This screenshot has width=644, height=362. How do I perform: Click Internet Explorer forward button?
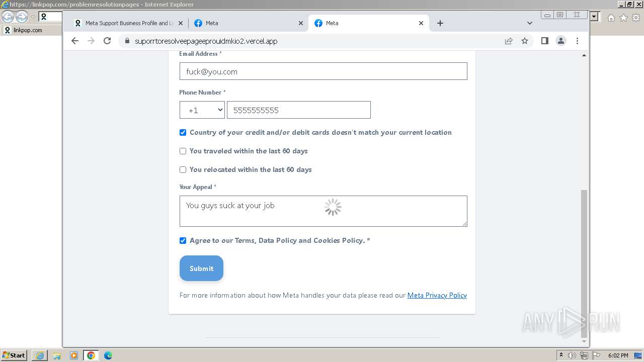coord(22,17)
